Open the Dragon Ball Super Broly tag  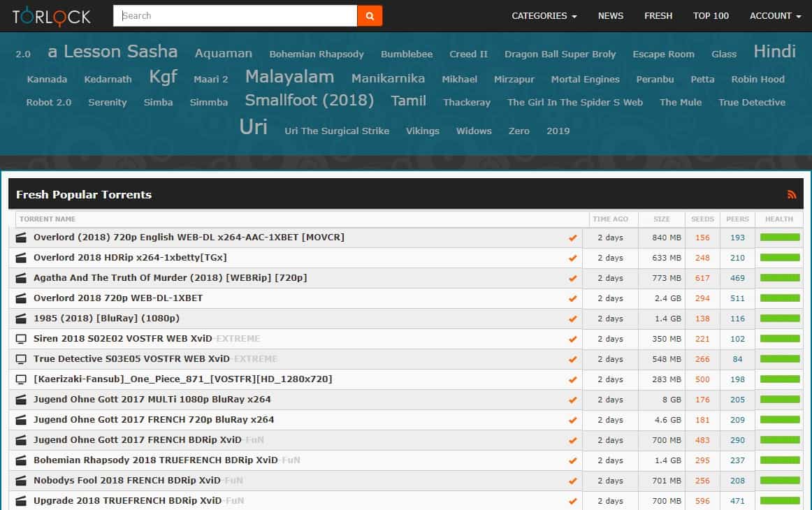560,54
